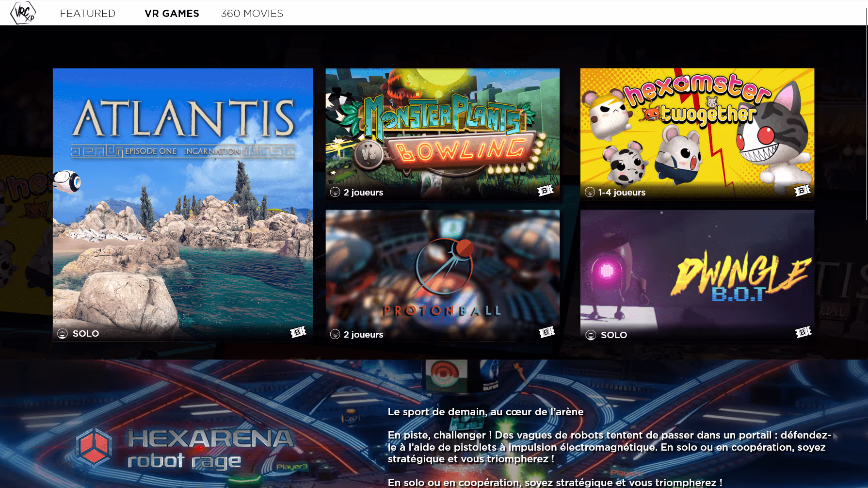Select the VR GAMES tab

point(172,14)
